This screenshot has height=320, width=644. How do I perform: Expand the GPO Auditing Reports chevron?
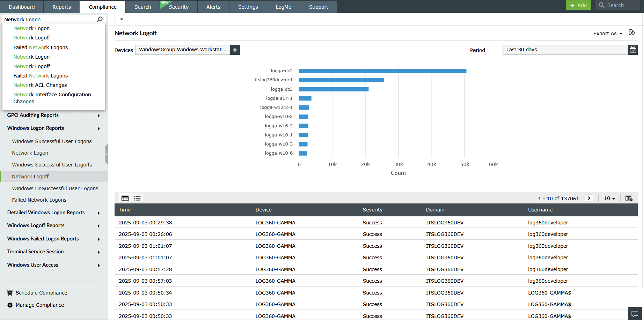point(99,115)
